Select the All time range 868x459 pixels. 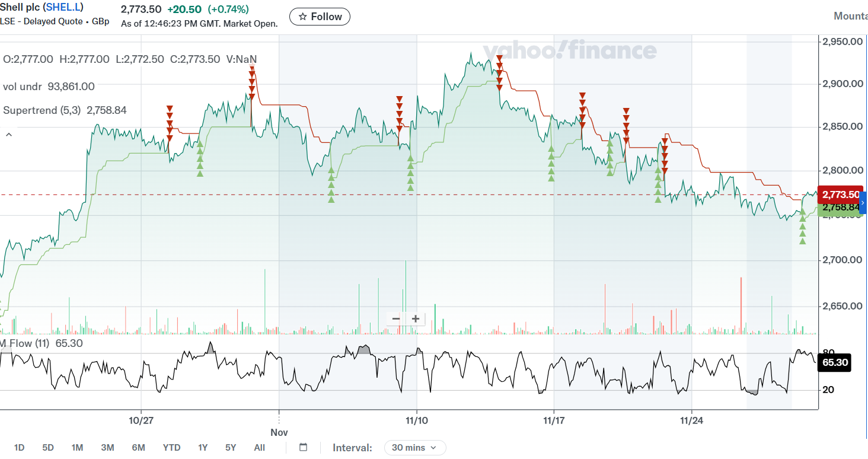click(260, 448)
